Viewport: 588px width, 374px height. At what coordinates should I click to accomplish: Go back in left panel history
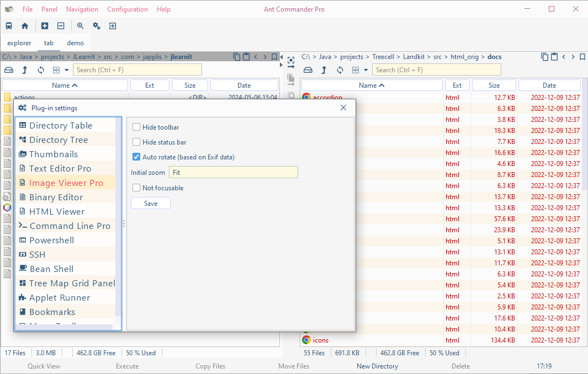tap(256, 57)
